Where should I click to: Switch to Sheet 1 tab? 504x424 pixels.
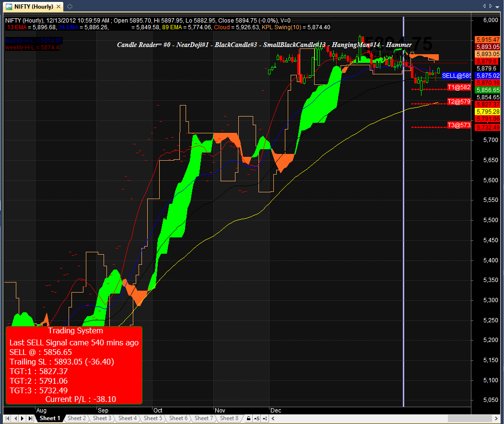coord(49,418)
